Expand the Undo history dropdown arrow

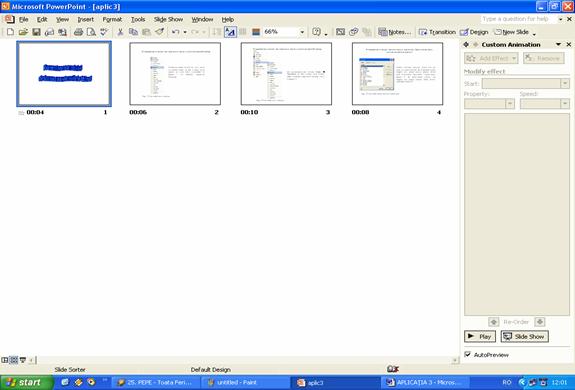tap(185, 32)
